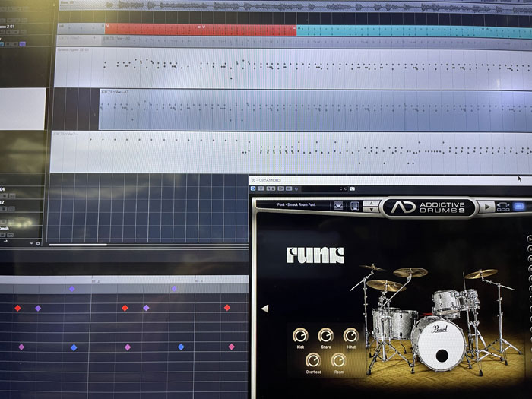Open the kit view layout icon in Addictive Drums
The width and height of the screenshot is (532, 399).
click(x=503, y=207)
